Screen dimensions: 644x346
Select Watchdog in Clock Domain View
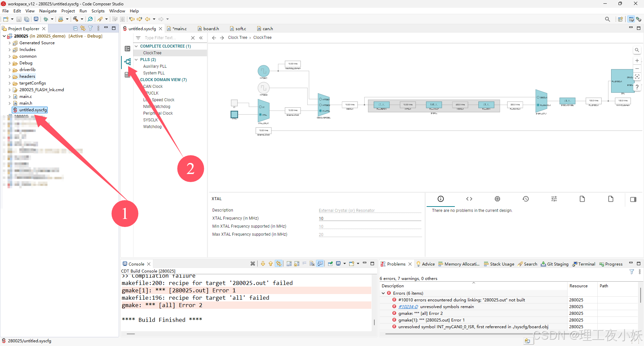pyautogui.click(x=152, y=127)
